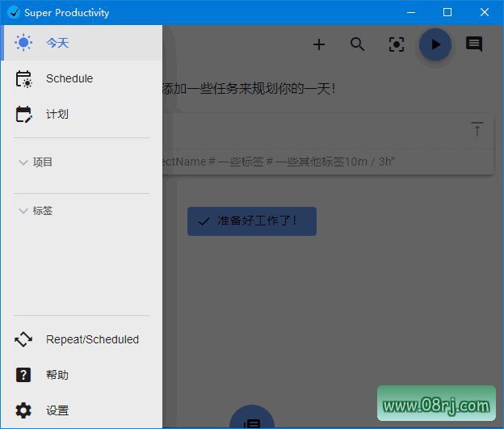504x429 pixels.
Task: Close the Super Productivity window
Action: pos(485,13)
